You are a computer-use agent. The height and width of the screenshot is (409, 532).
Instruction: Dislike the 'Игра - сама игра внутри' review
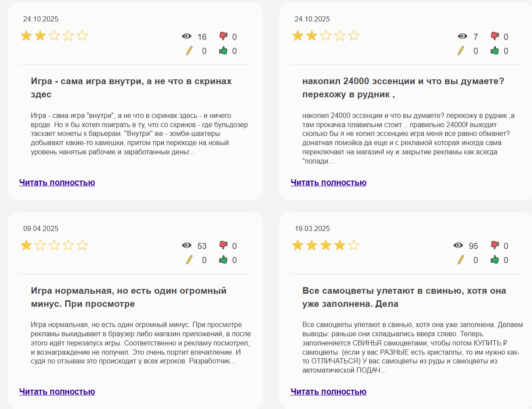(224, 36)
